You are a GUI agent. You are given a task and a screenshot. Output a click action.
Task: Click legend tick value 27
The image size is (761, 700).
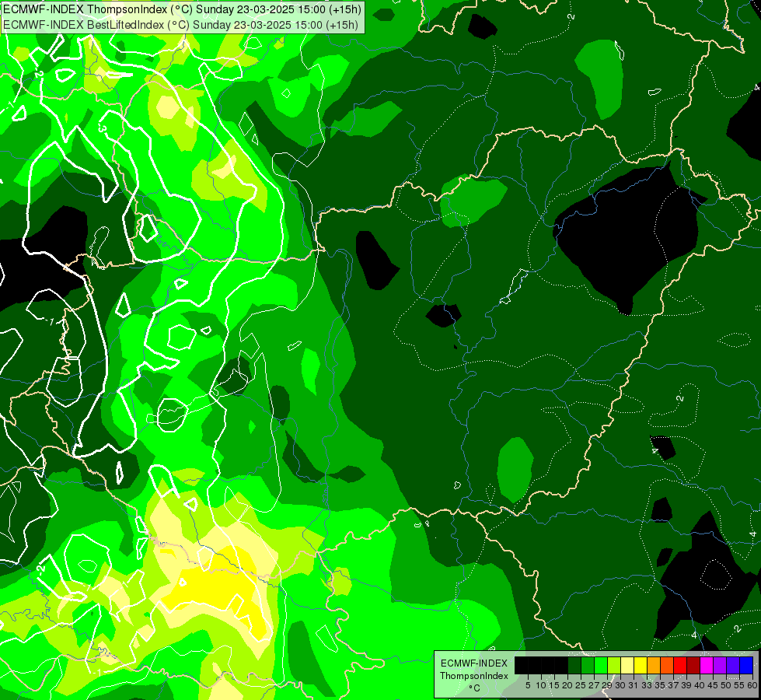point(594,685)
